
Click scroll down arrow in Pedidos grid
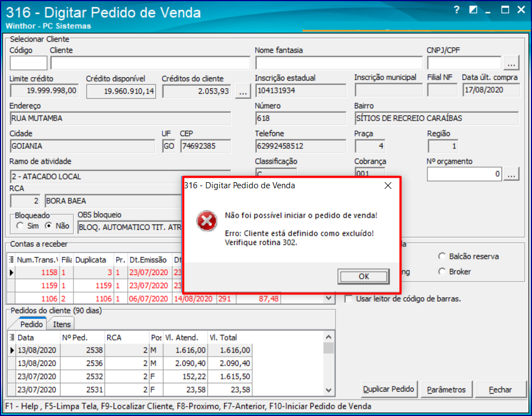tap(329, 390)
